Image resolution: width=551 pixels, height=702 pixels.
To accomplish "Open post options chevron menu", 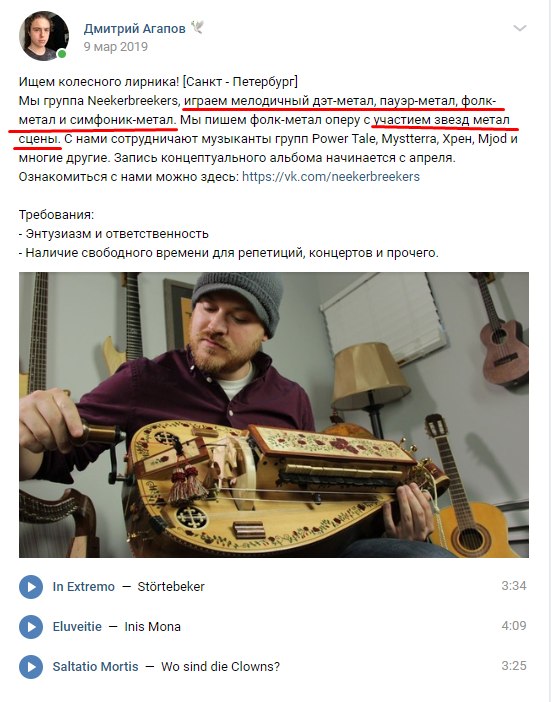I will click(x=519, y=29).
